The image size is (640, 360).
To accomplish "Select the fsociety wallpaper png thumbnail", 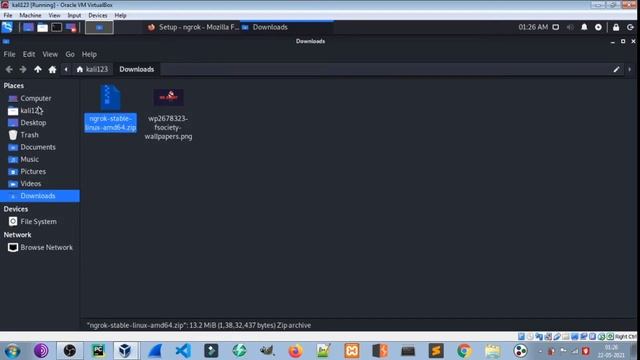I will [168, 97].
